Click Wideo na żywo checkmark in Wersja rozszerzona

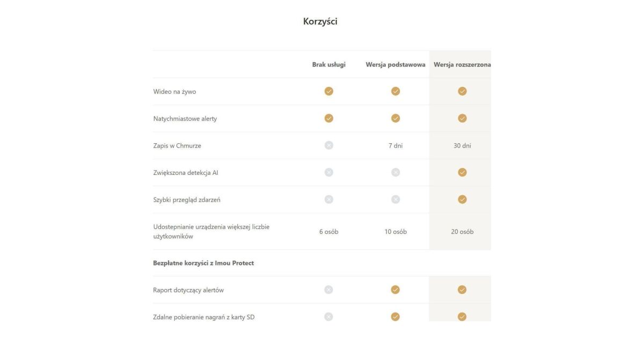click(x=462, y=91)
